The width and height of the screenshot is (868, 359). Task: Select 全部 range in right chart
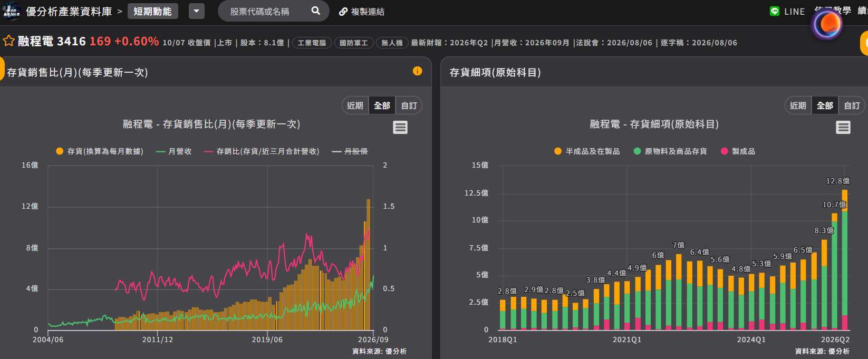(x=825, y=105)
